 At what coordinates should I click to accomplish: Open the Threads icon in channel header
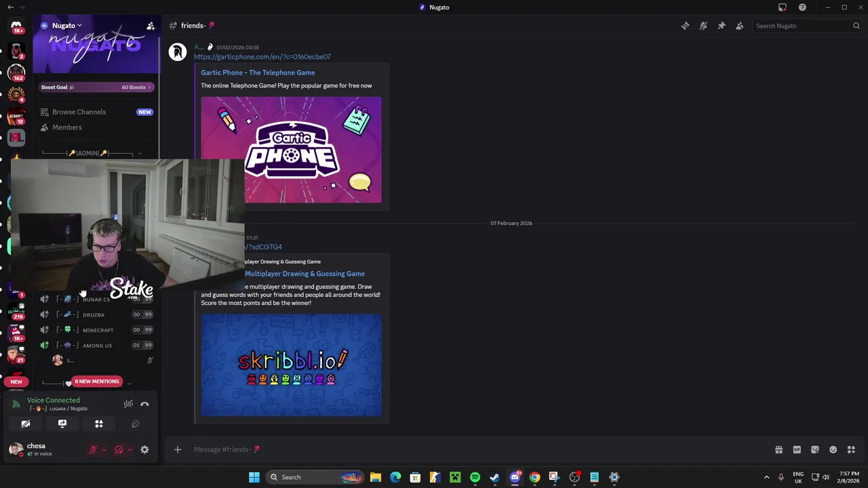(685, 26)
